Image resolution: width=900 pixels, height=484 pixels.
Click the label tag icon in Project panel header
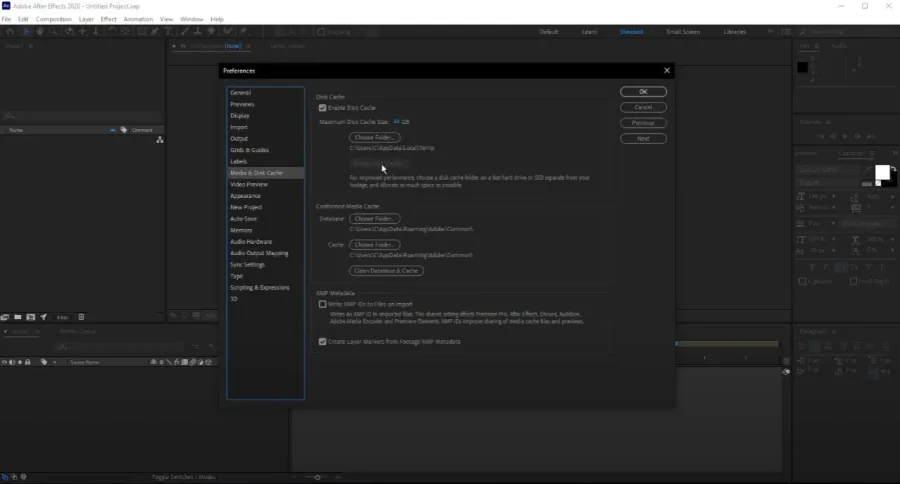(x=123, y=130)
